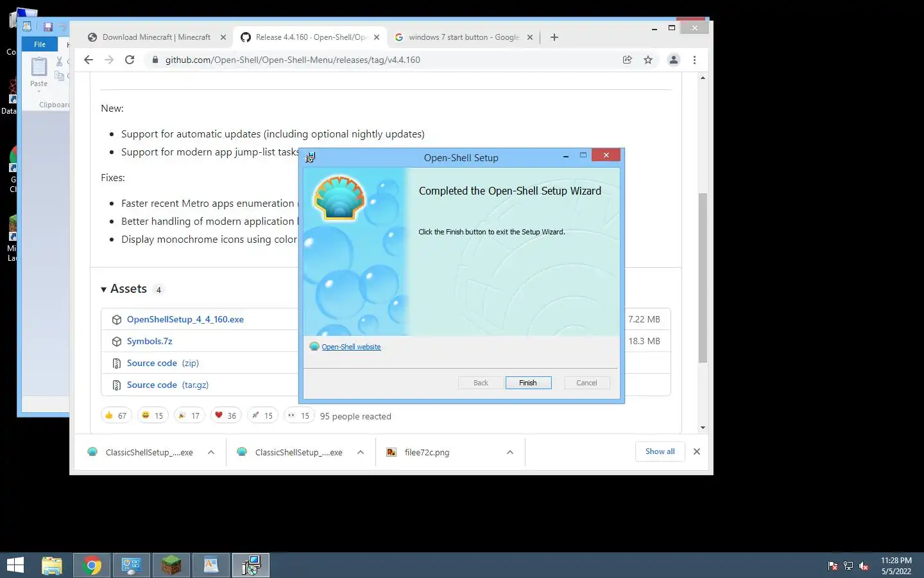Expand options for filee72c.png download
The height and width of the screenshot is (578, 924).
510,452
